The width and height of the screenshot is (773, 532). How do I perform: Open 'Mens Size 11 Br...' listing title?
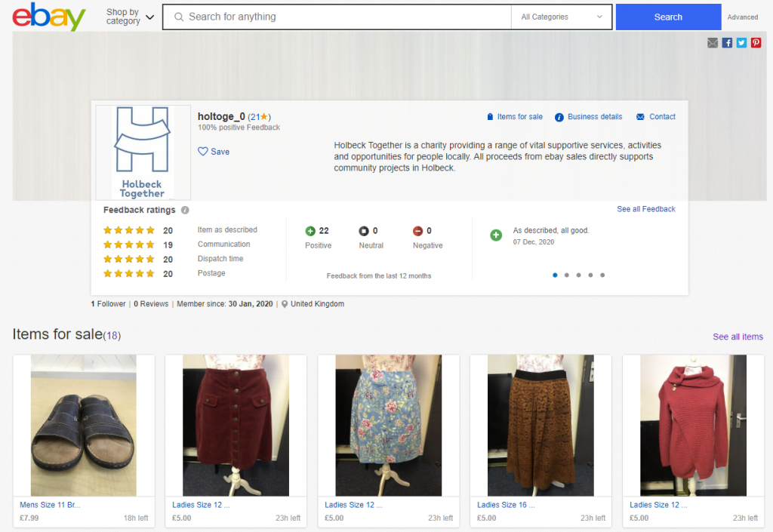tap(50, 505)
